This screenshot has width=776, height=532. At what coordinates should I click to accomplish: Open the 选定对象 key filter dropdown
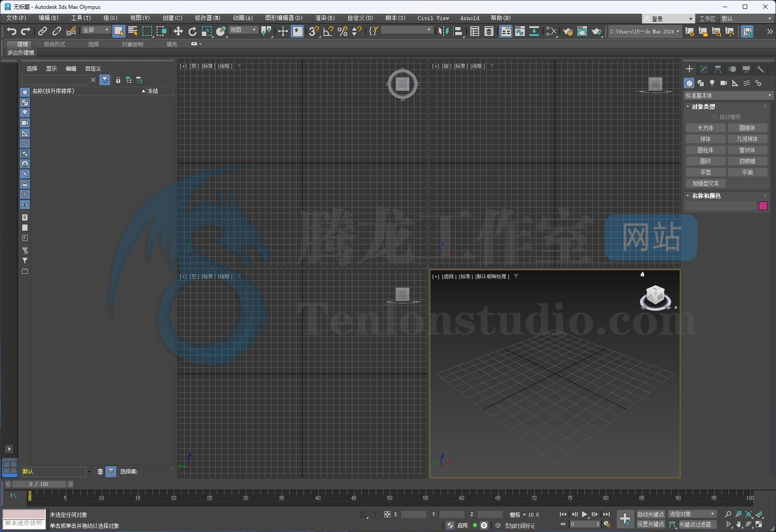point(692,514)
